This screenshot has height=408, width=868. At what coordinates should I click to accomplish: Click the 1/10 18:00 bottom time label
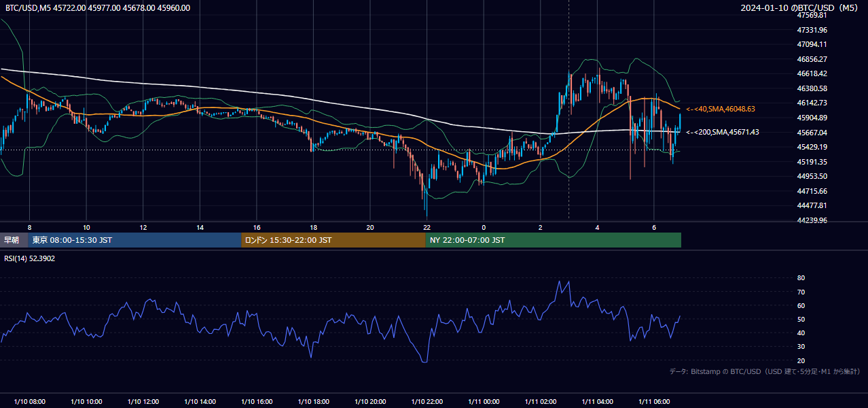pos(313,402)
